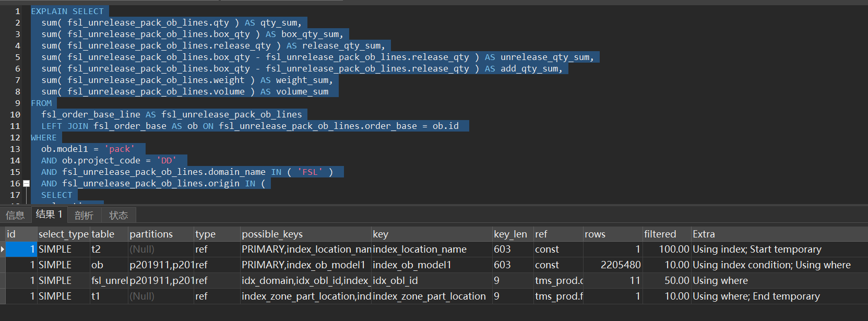The height and width of the screenshot is (321, 868).
Task: Click line number 3 in the gutter
Action: pos(18,34)
